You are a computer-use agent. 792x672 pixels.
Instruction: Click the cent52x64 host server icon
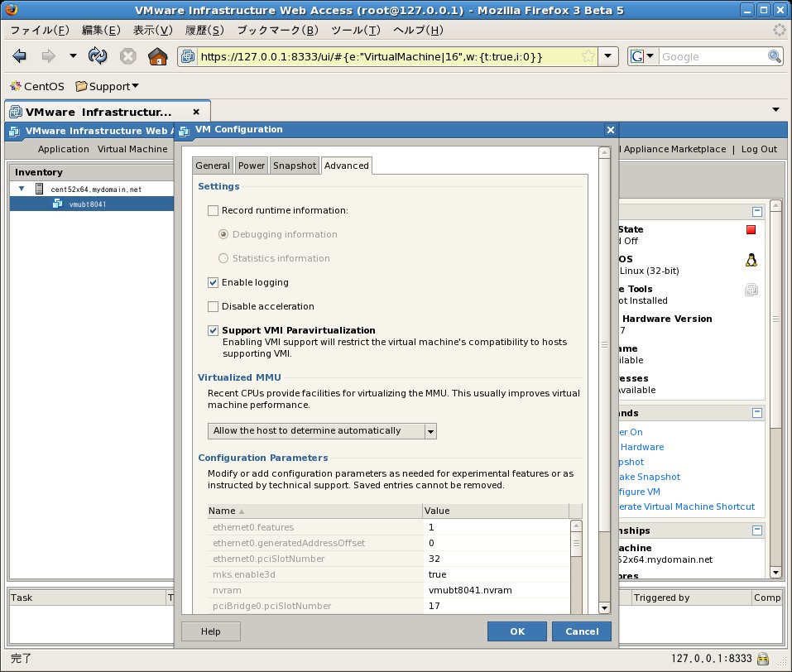click(40, 189)
